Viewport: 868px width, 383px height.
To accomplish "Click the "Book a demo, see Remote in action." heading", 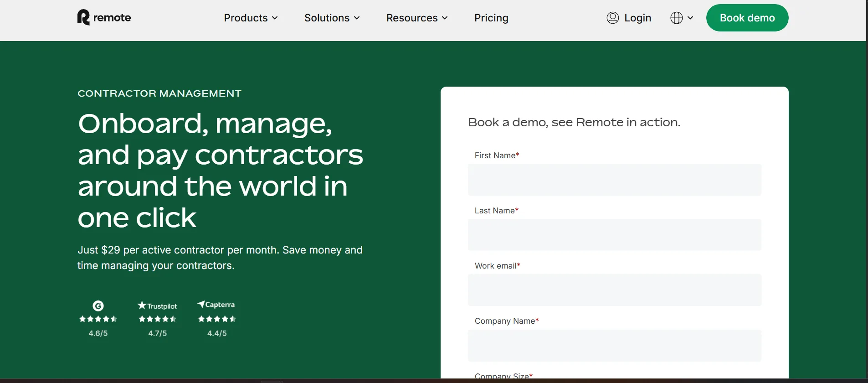I will coord(574,122).
